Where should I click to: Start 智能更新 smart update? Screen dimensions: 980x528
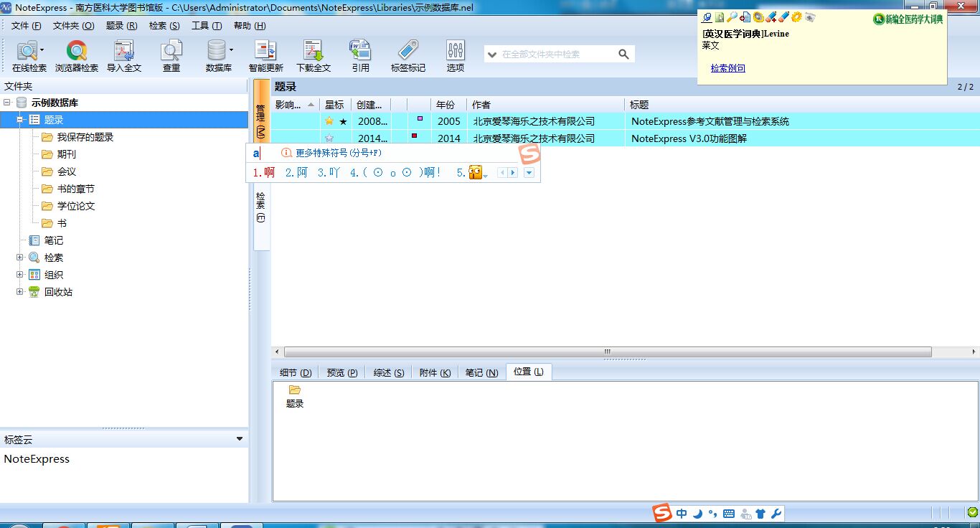click(266, 56)
